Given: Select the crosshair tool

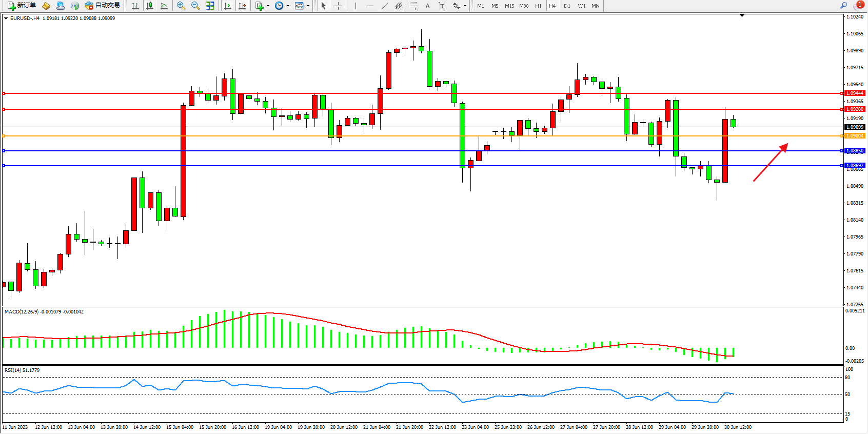Looking at the screenshot, I should pos(339,6).
